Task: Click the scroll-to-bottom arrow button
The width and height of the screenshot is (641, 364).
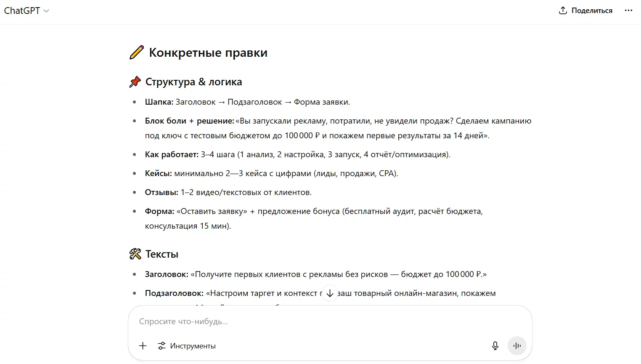Action: (330, 293)
